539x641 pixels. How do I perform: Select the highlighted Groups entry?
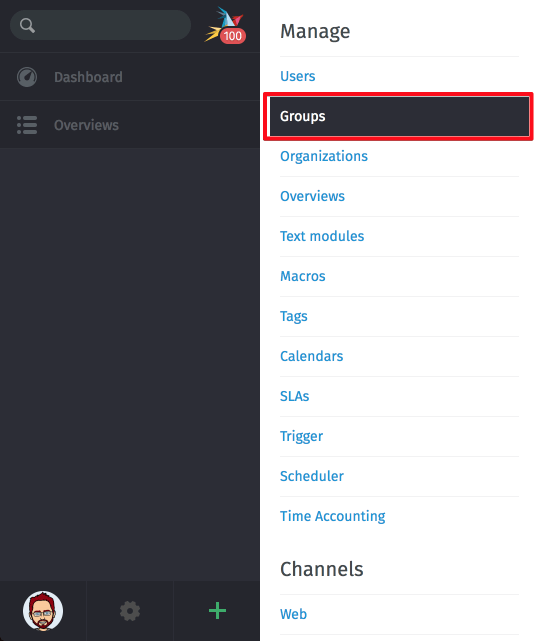399,116
